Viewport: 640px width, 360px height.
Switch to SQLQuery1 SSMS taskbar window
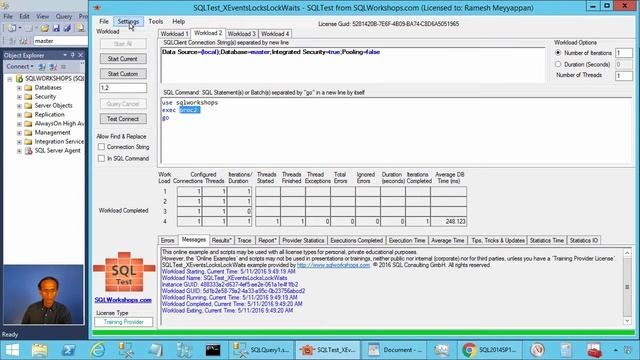click(x=260, y=350)
